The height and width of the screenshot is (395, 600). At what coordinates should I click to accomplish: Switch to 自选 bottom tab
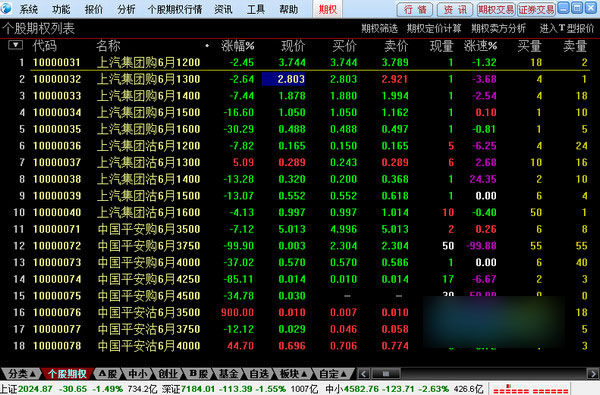[259, 374]
